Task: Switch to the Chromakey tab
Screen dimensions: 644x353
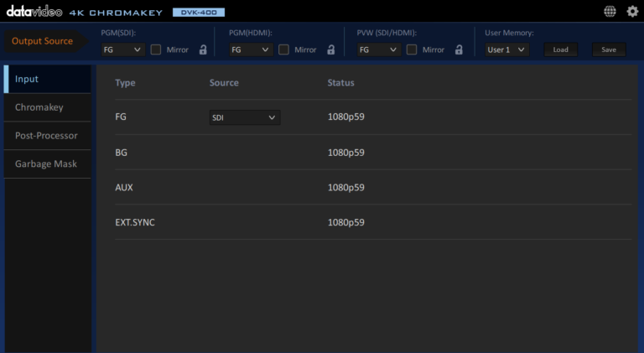Action: (x=47, y=107)
